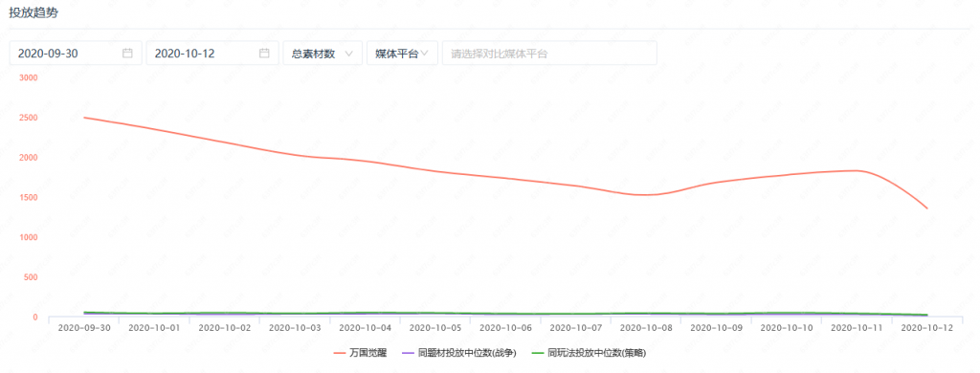Open calendar icon for end date 2020-10-12
This screenshot has height=373, width=980.
pos(264,54)
